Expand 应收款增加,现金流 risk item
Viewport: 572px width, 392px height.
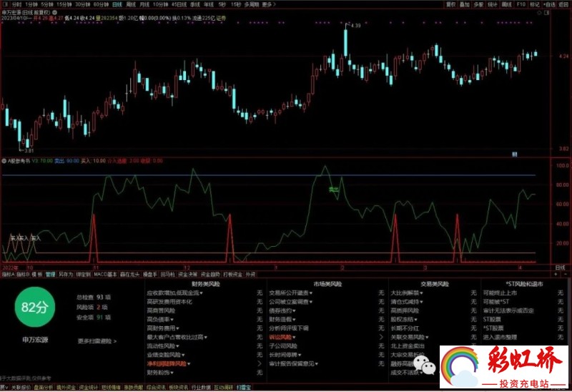(x=174, y=293)
